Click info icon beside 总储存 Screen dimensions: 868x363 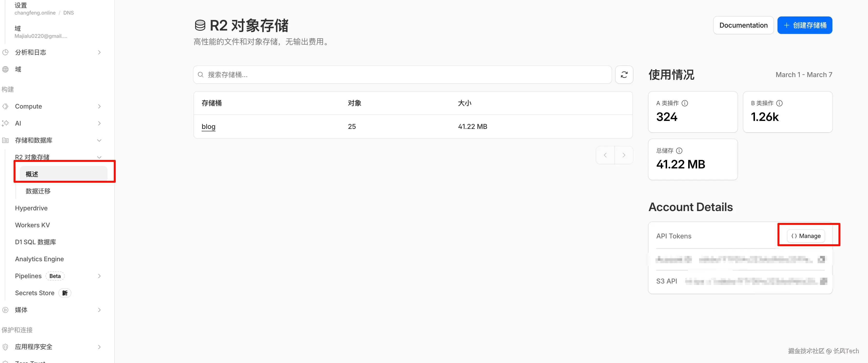(679, 151)
